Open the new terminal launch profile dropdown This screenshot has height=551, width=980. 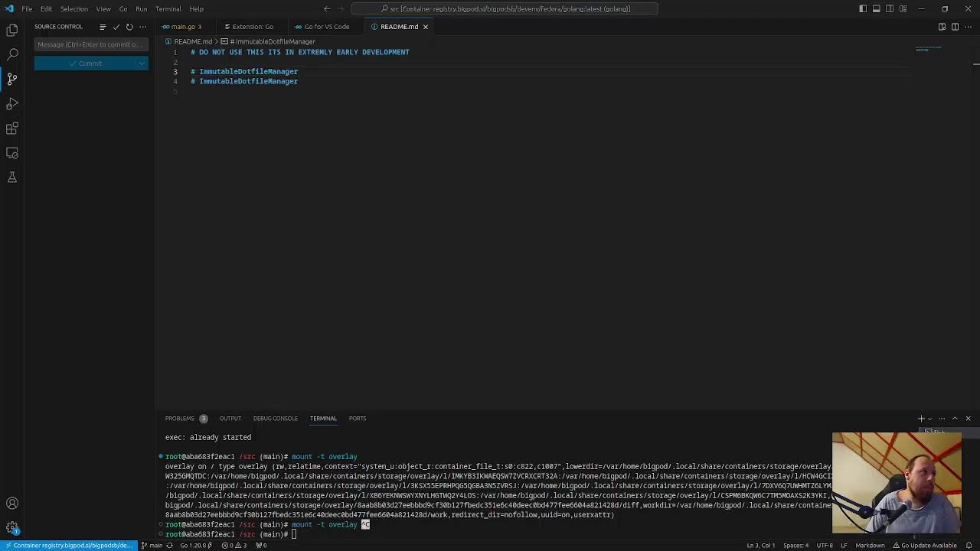(x=929, y=419)
